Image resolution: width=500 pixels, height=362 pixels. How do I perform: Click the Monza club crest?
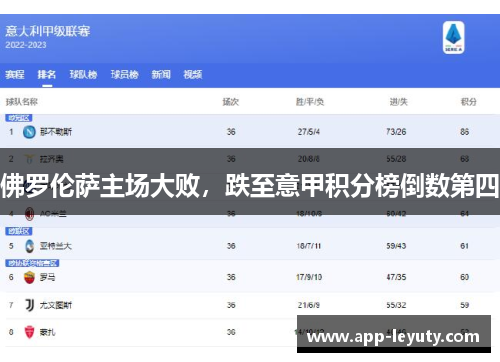click(29, 332)
